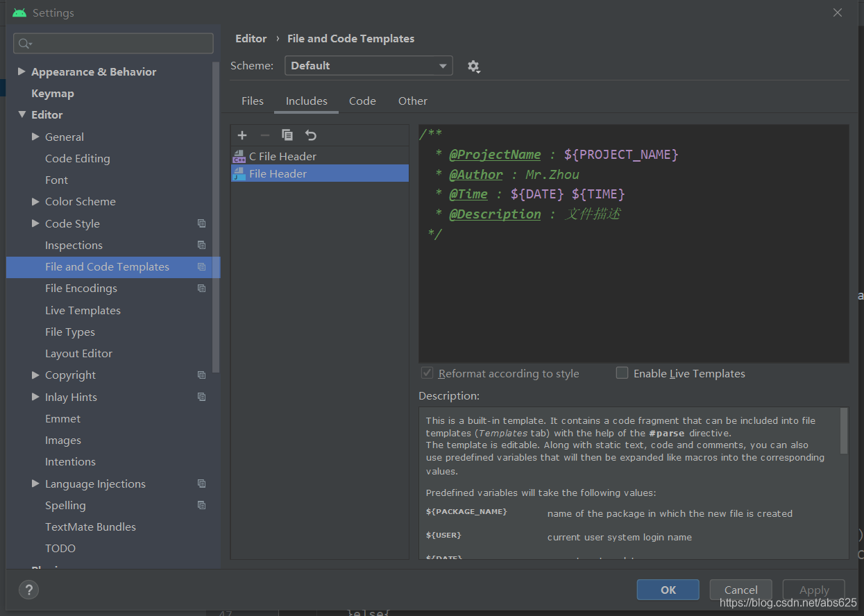Screen dimensions: 864x616
Task: Switch to the Code tab
Action: (362, 101)
